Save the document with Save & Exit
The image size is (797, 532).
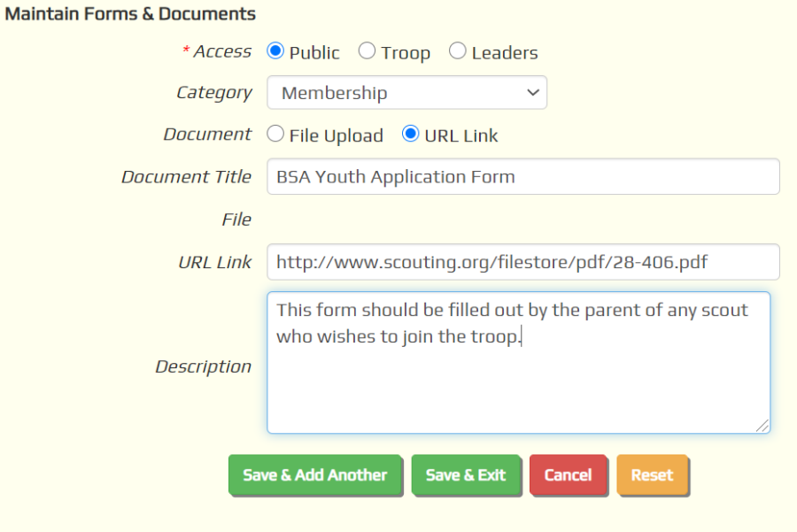point(466,475)
